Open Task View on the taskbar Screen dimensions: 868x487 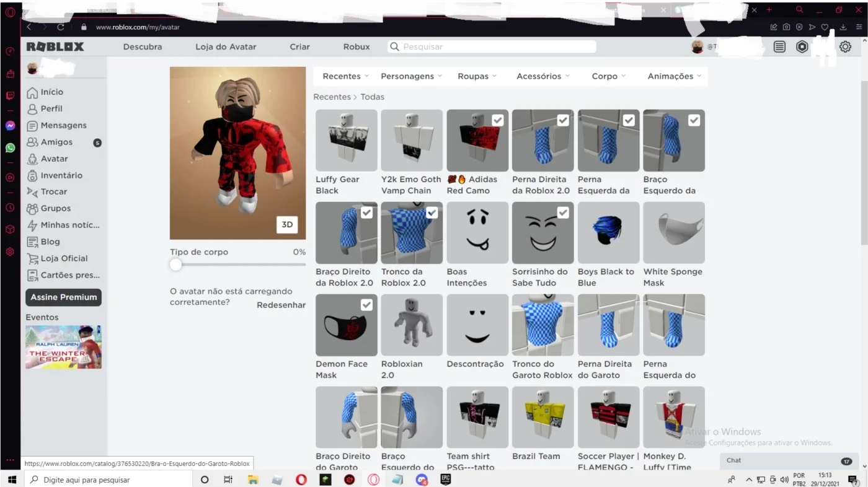point(228,480)
